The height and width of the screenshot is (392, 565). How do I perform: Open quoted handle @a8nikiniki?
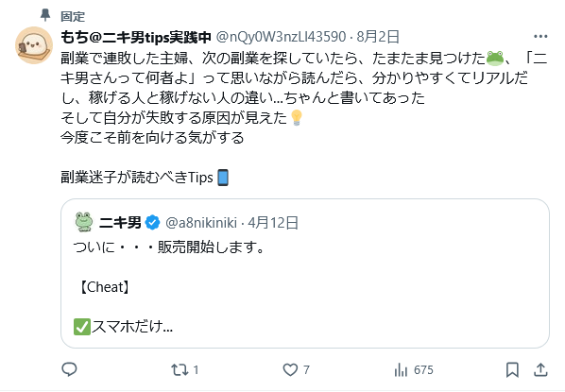201,223
